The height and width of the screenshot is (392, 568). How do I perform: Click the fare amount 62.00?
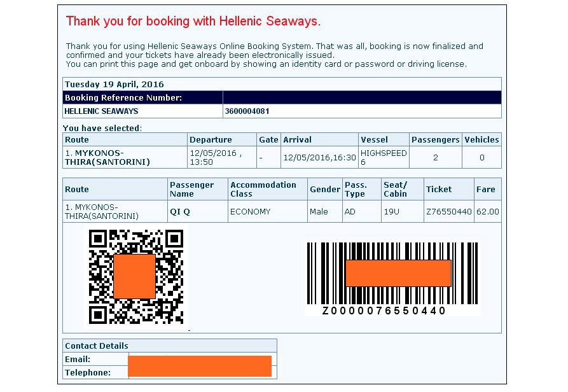tap(488, 212)
